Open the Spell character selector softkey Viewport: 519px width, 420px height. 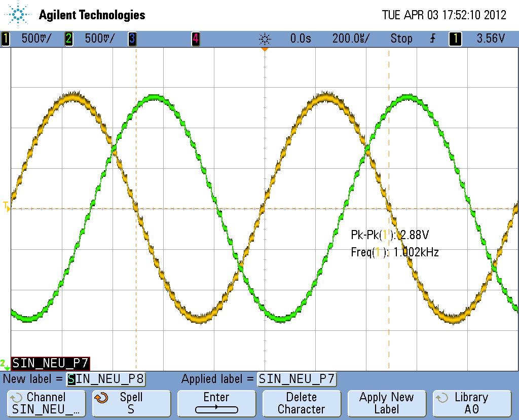point(131,403)
